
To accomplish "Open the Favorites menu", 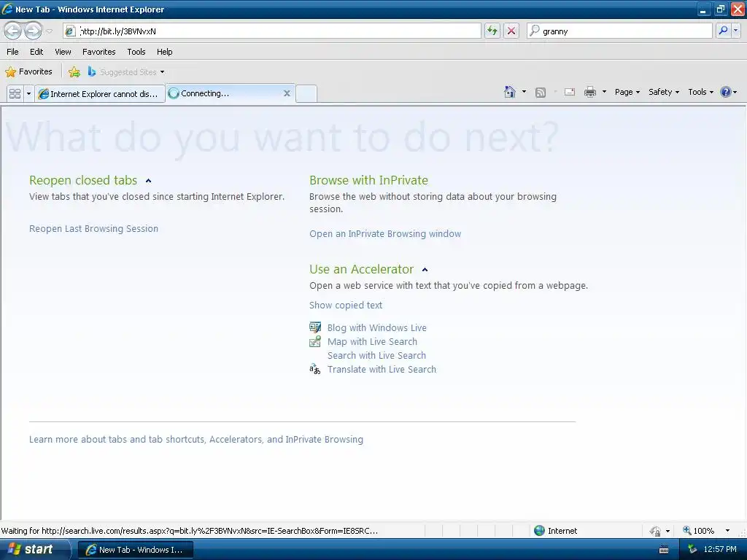I will (x=99, y=52).
